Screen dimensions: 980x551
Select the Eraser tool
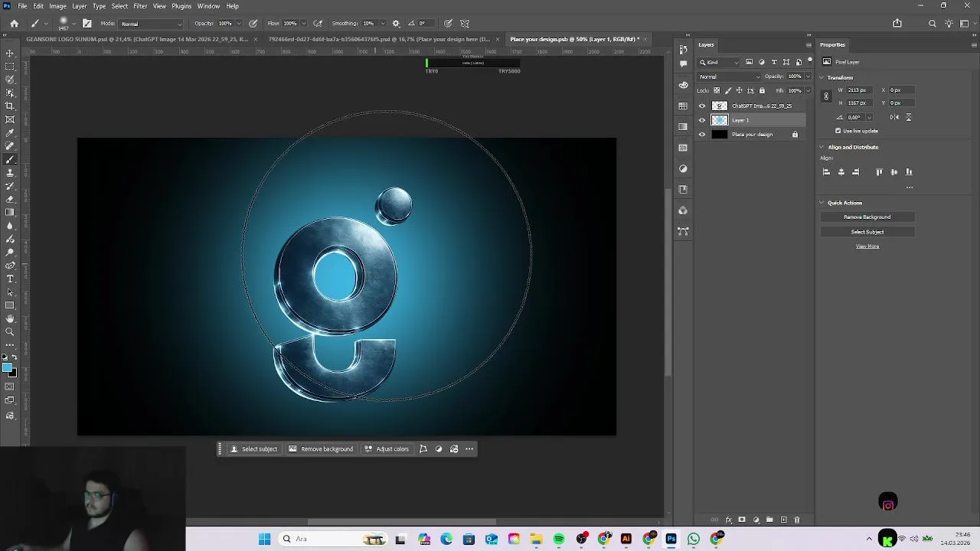(x=10, y=199)
